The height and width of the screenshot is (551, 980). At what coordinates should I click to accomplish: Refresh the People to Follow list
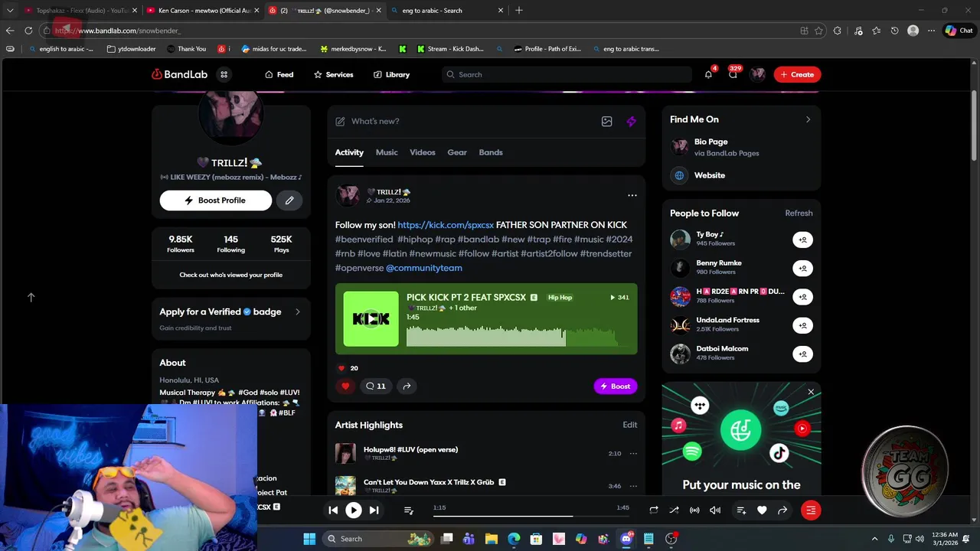point(799,214)
